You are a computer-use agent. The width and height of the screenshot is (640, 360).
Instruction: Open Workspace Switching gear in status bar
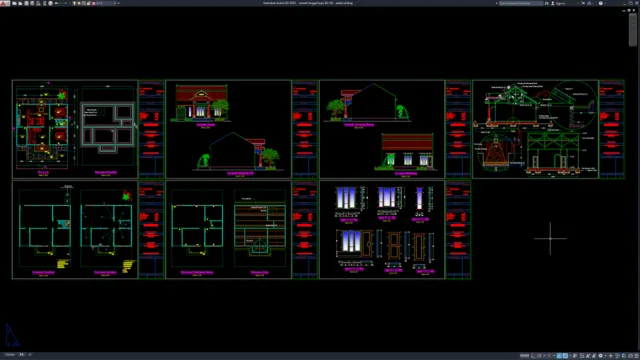coord(600,356)
